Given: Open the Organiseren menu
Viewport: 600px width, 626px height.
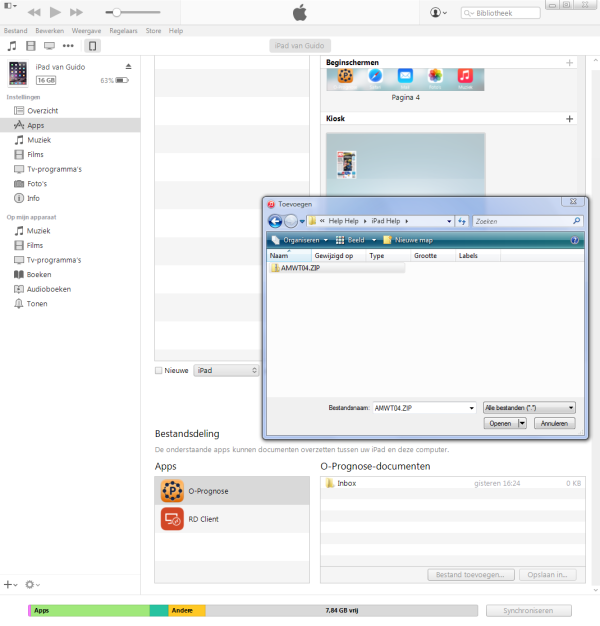Looking at the screenshot, I should [300, 240].
